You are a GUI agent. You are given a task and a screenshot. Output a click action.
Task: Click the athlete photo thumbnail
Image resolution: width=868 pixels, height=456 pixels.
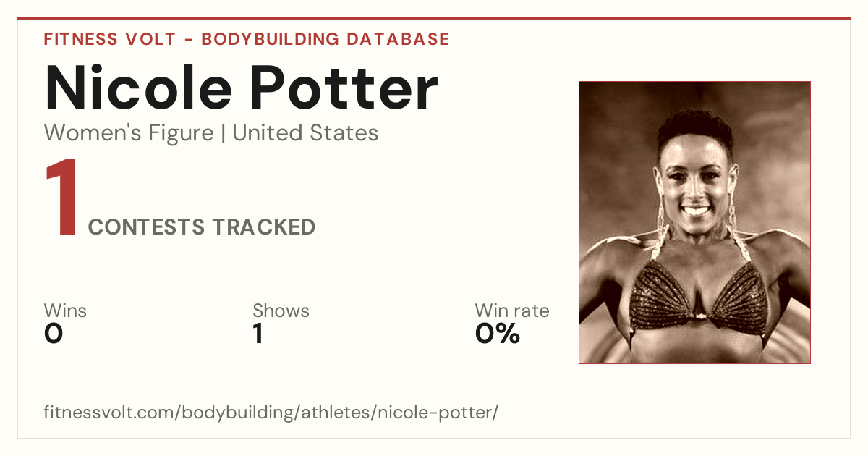point(694,222)
